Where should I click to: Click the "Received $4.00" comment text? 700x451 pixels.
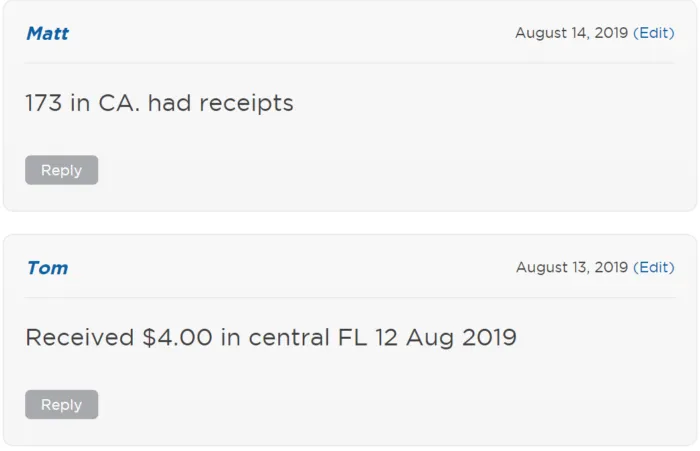(x=270, y=338)
